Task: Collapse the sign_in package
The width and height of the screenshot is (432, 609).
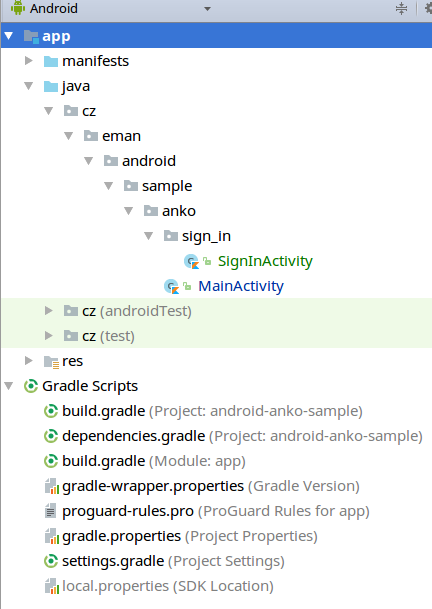Action: tap(148, 236)
